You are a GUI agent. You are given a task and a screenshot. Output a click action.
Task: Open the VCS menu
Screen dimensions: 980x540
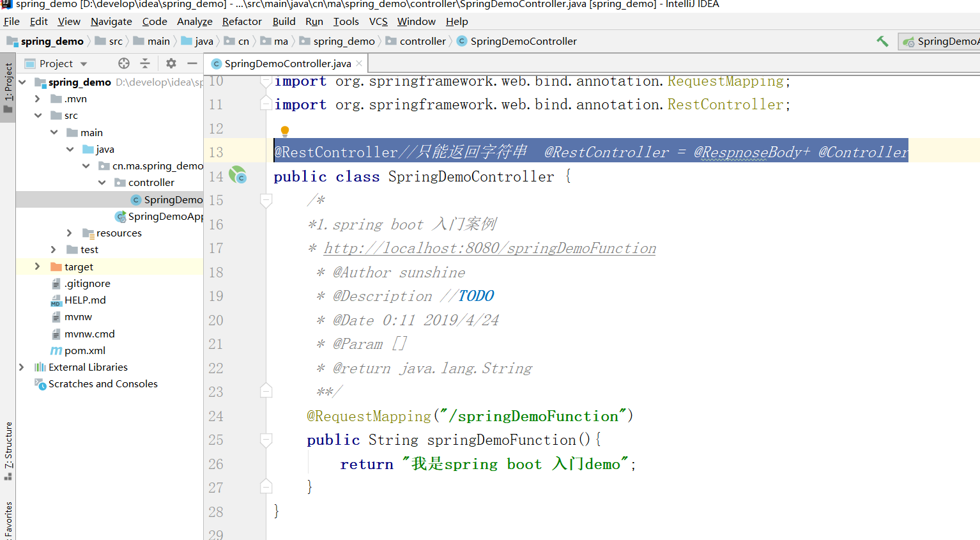(x=378, y=21)
